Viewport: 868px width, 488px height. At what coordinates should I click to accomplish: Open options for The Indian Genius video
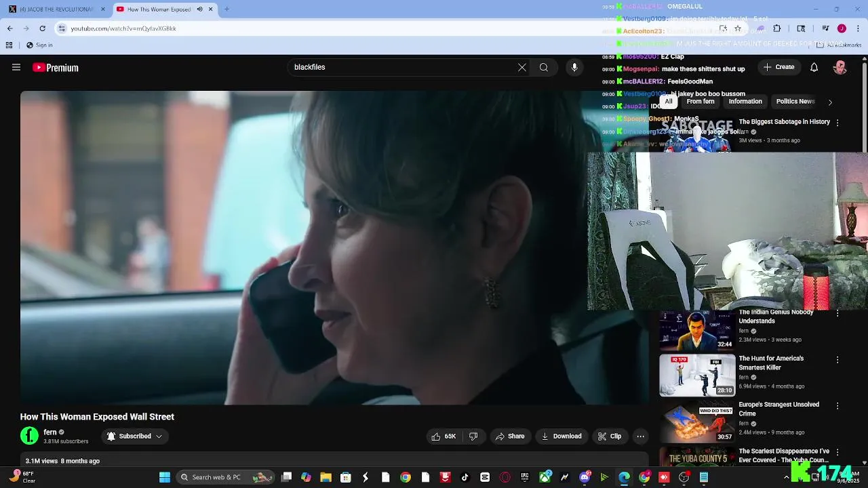click(x=837, y=313)
